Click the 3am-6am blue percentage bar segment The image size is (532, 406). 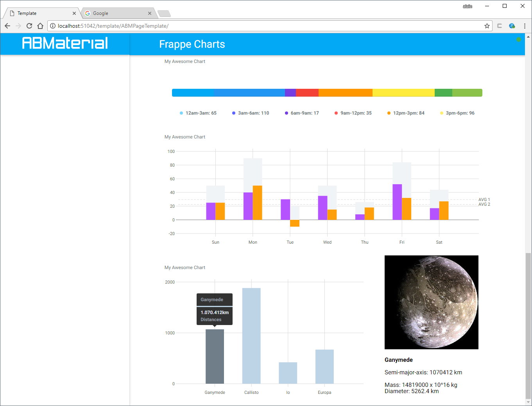point(249,93)
